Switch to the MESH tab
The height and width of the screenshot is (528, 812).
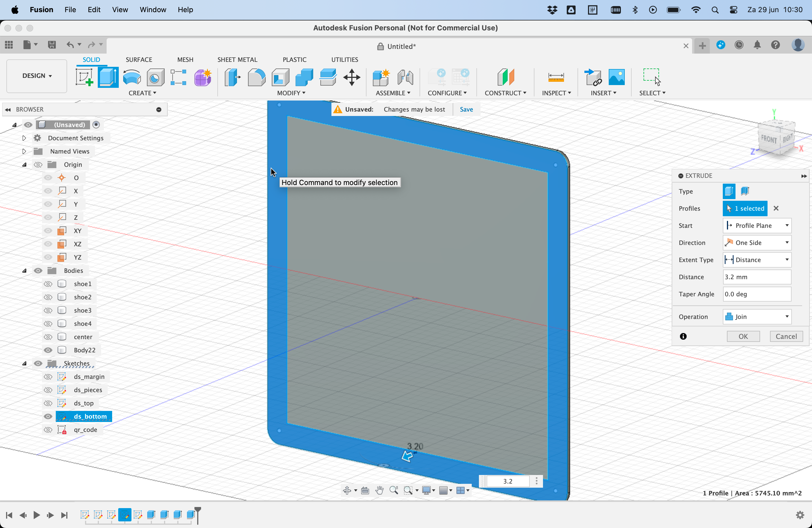185,59
